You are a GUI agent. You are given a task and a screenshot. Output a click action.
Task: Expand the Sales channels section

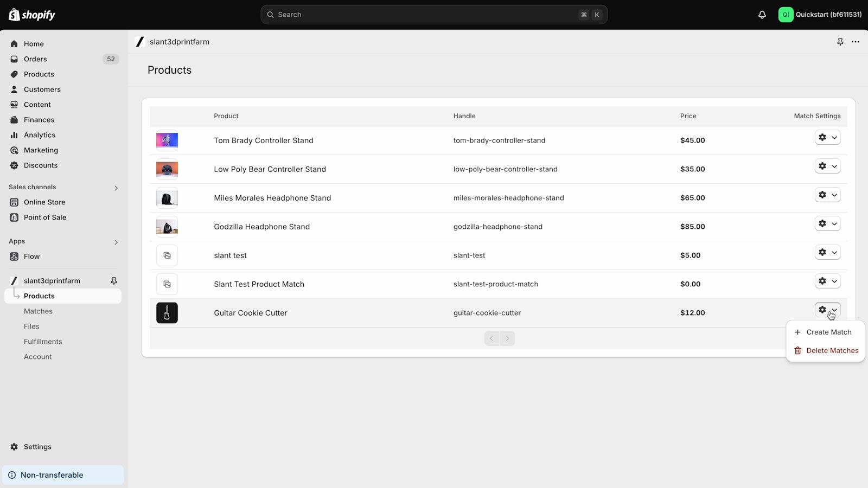tap(116, 188)
